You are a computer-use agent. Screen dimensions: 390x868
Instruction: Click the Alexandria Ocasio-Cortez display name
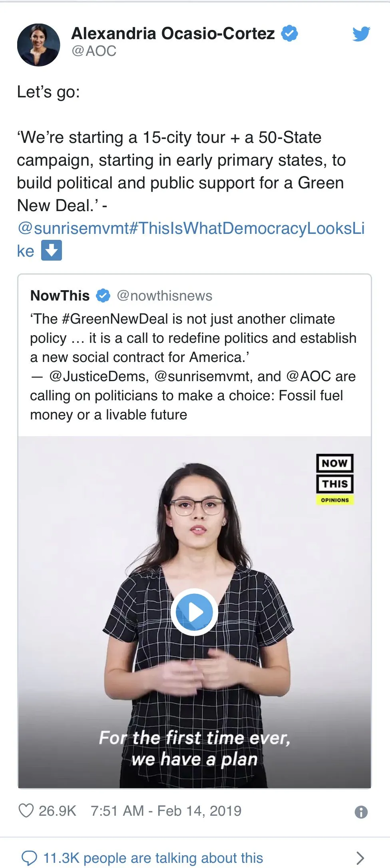tap(173, 34)
